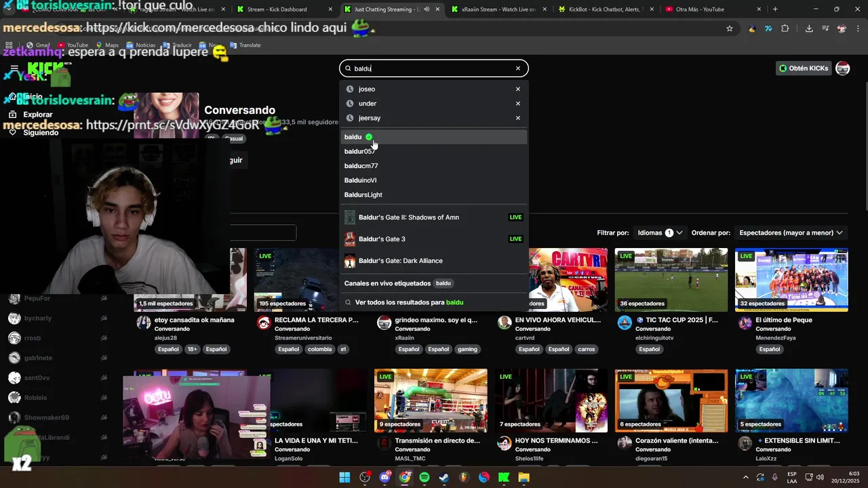Click the 'carros' tag on cartvrd's stream
This screenshot has height=488, width=868.
point(587,350)
